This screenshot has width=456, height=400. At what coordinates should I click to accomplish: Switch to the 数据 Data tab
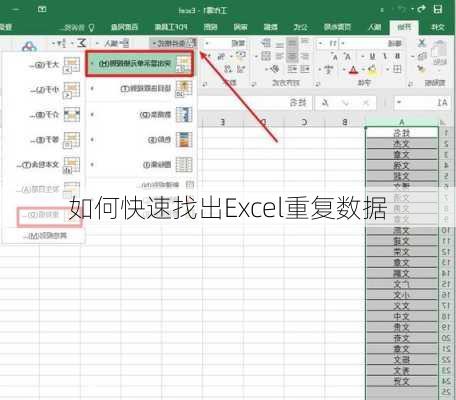[271, 27]
